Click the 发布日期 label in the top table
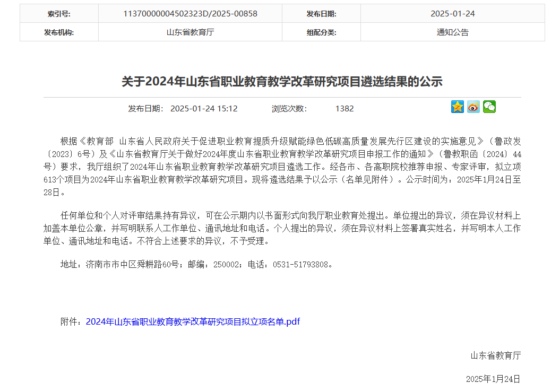The height and width of the screenshot is (392, 551). (x=321, y=14)
